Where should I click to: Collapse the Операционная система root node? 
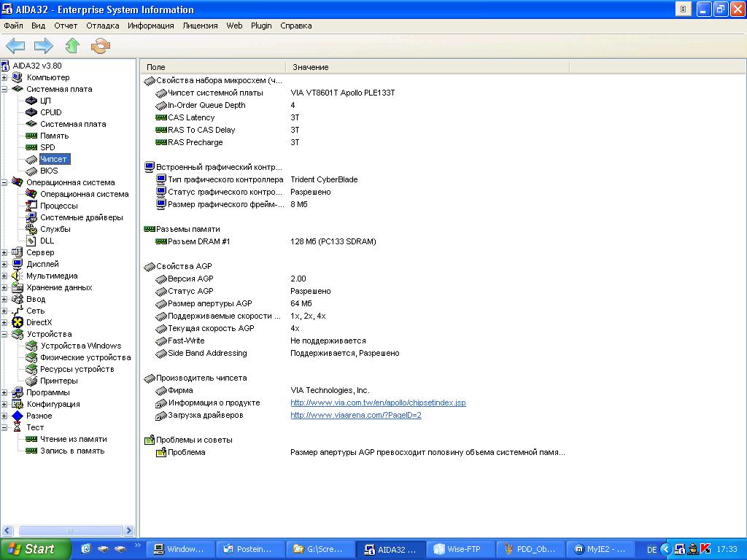[4, 182]
